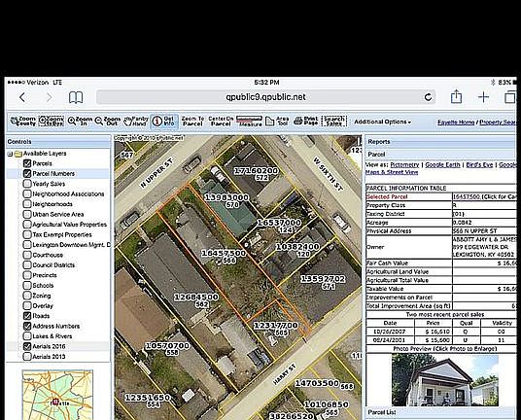The width and height of the screenshot is (521, 420).
Task: Enable the Urban Service Area layer
Action: [27, 214]
